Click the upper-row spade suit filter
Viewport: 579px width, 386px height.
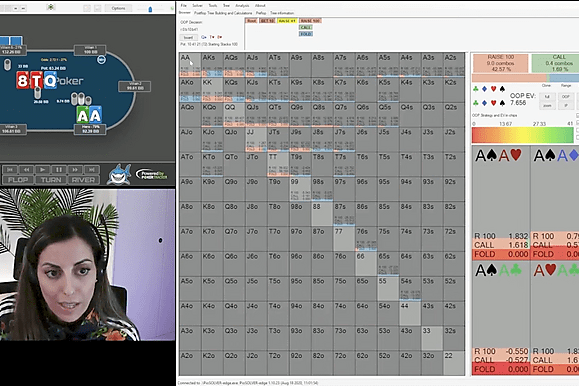click(x=502, y=89)
